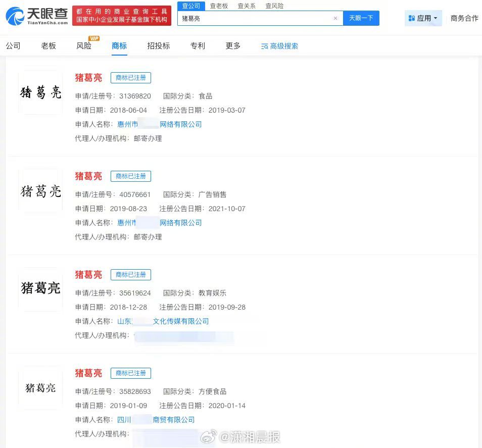This screenshot has width=482, height=448.
Task: Switch to the 查关系 search tab
Action: tap(246, 6)
